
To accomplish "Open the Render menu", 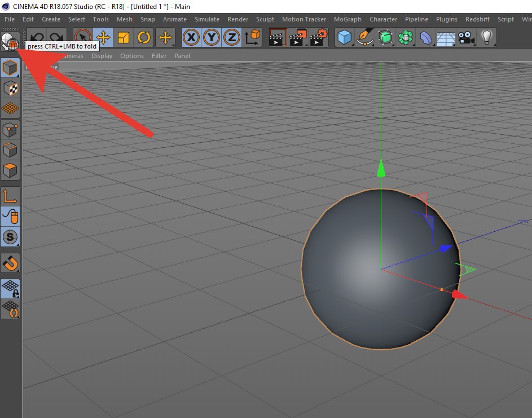I will [238, 19].
